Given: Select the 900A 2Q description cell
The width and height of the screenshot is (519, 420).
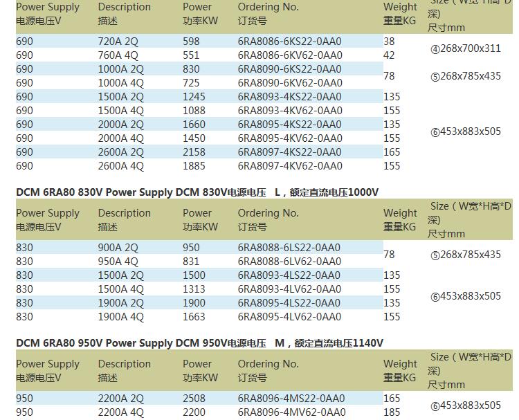Looking at the screenshot, I should pos(121,248).
